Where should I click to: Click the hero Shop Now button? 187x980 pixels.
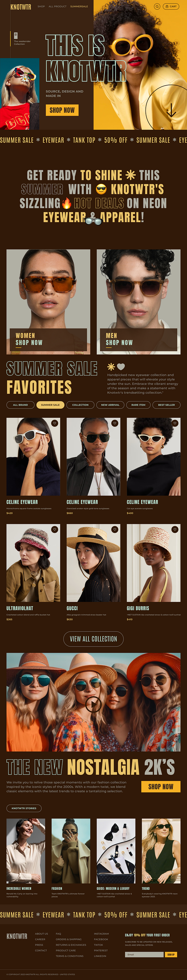click(x=62, y=110)
